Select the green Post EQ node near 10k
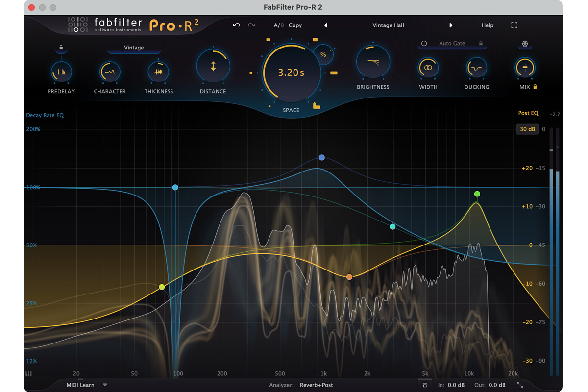The width and height of the screenshot is (588, 392). tap(477, 194)
